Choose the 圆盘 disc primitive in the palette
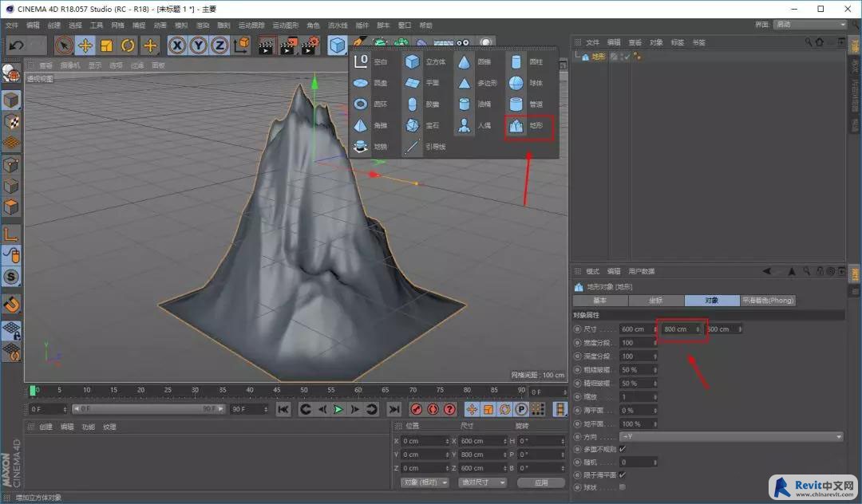The image size is (862, 504). click(x=370, y=83)
